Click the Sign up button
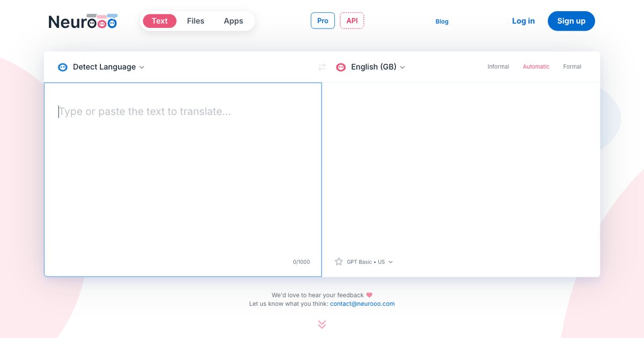Screen dimensions: 644x338 click(571, 21)
